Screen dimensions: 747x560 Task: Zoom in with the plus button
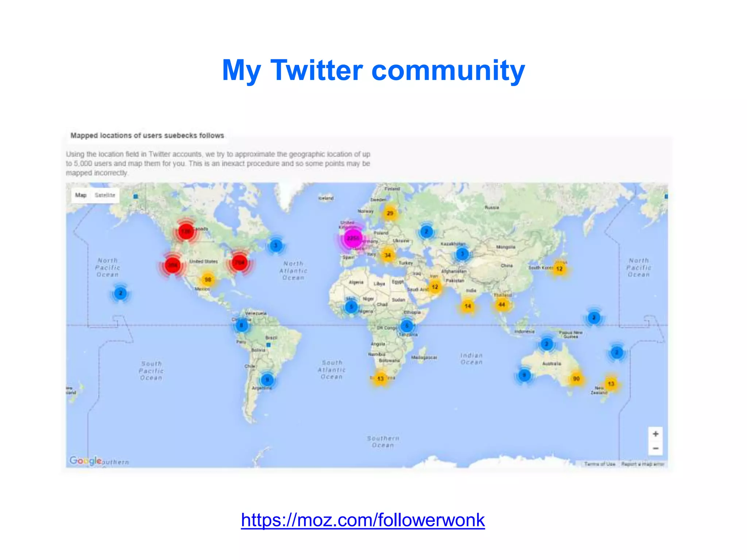pos(655,434)
